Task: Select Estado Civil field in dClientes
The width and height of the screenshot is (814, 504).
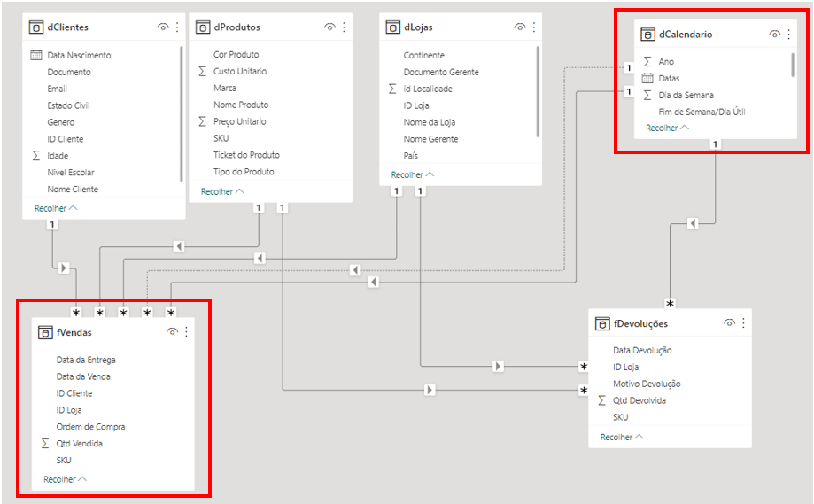Action: (68, 105)
